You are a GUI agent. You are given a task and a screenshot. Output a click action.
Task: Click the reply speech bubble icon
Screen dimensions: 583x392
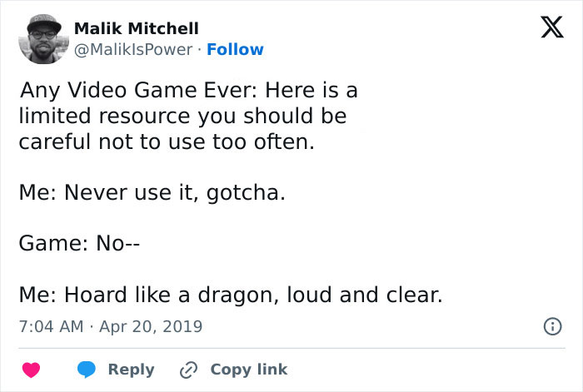[x=85, y=370]
